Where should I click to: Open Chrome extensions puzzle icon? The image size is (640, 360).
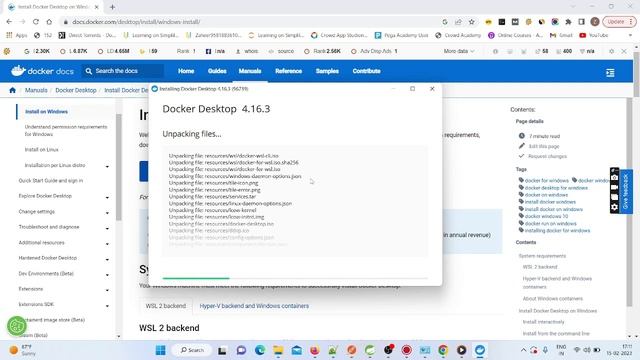pyautogui.click(x=568, y=22)
